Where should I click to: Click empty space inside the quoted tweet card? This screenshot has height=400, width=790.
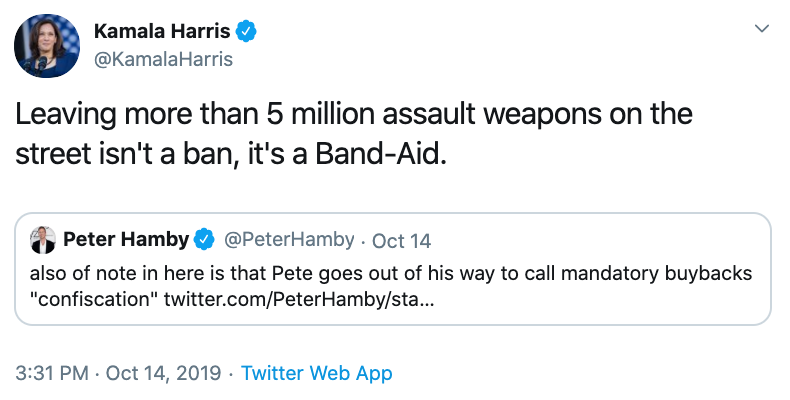(x=600, y=300)
